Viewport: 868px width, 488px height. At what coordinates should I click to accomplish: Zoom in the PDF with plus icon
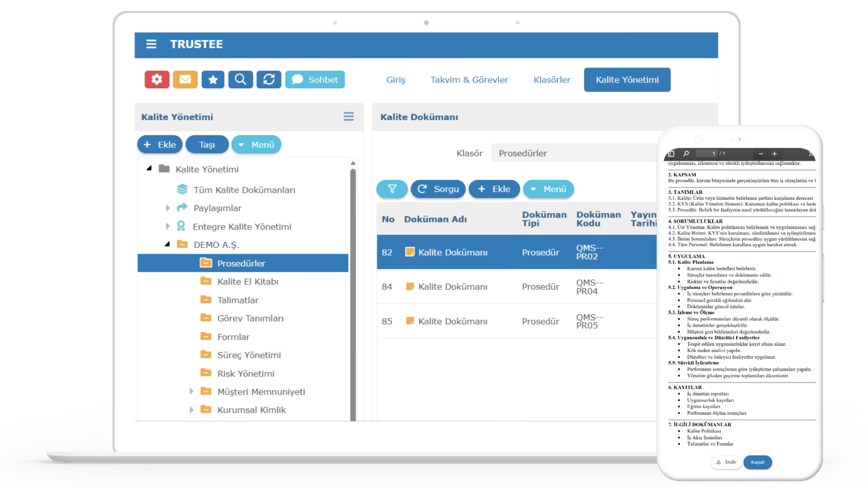[x=774, y=154]
